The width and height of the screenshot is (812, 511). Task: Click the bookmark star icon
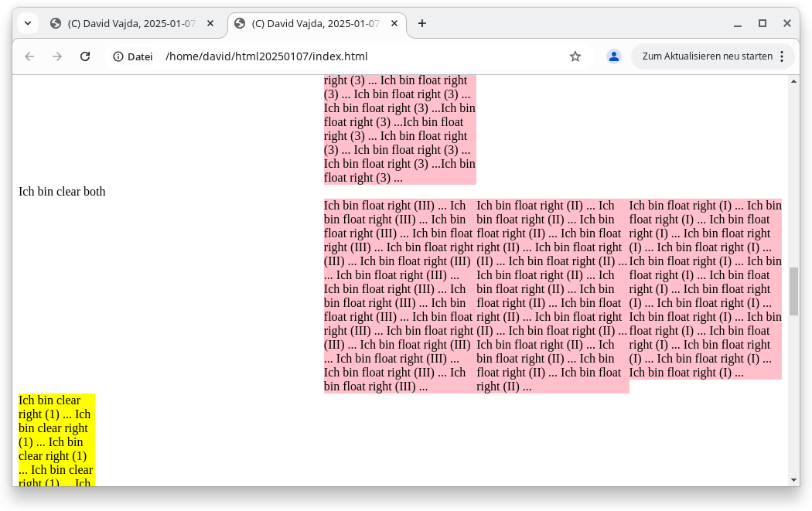[x=575, y=56]
